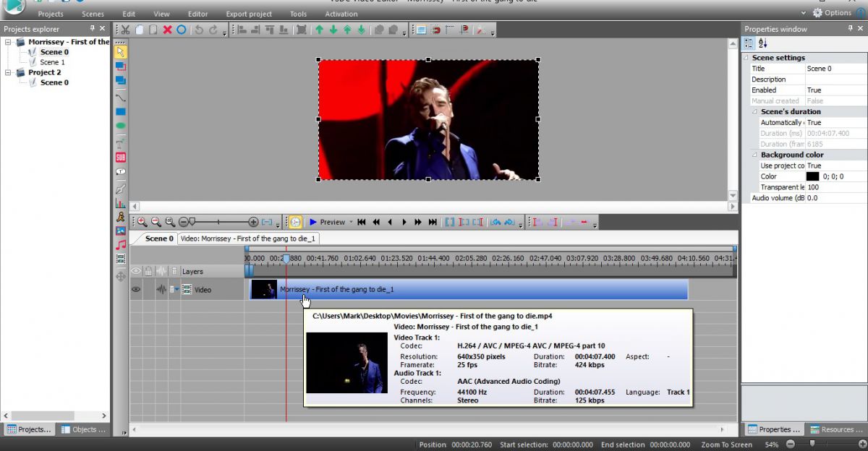Click the running figure animation icon

click(x=121, y=217)
